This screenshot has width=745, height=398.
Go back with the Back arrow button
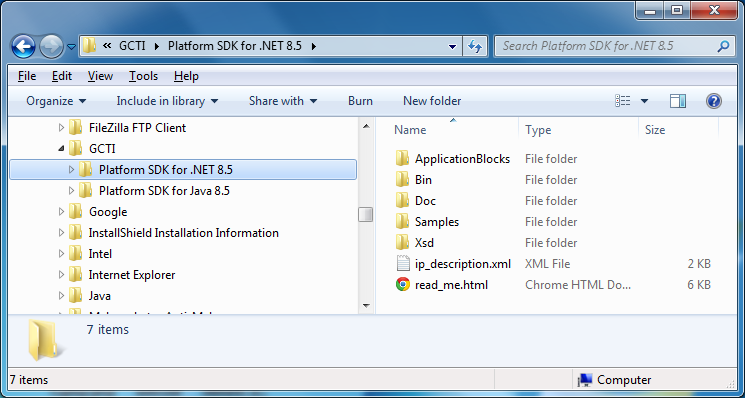(23, 47)
